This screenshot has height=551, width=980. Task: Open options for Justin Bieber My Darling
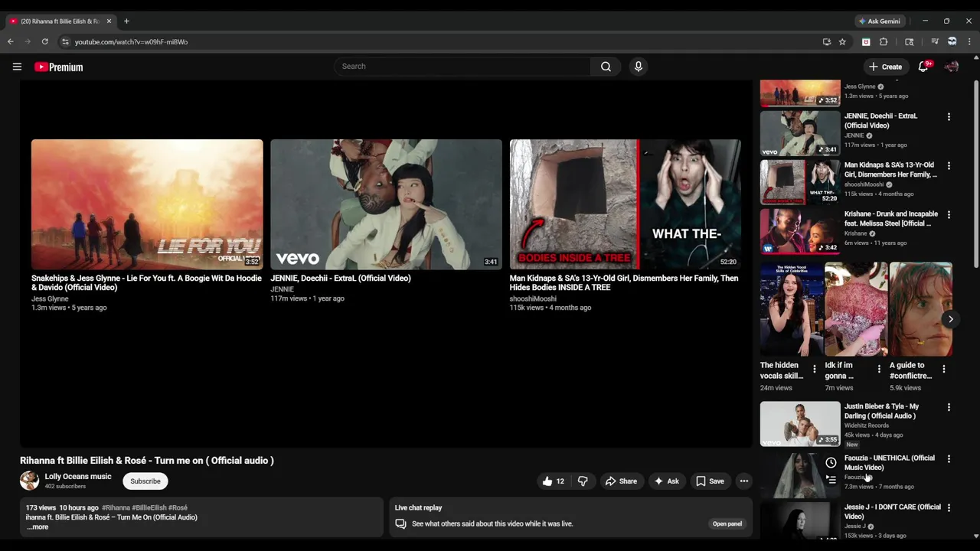coord(949,408)
